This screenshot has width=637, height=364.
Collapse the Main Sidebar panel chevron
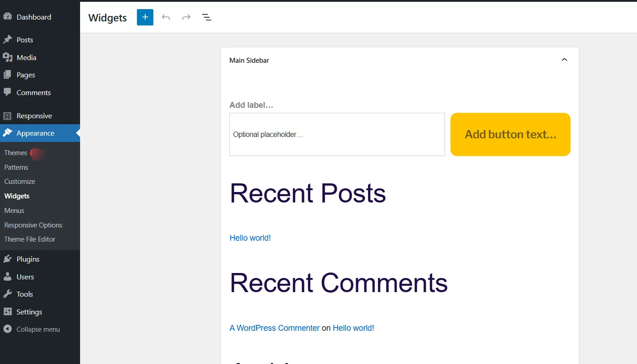pos(564,60)
